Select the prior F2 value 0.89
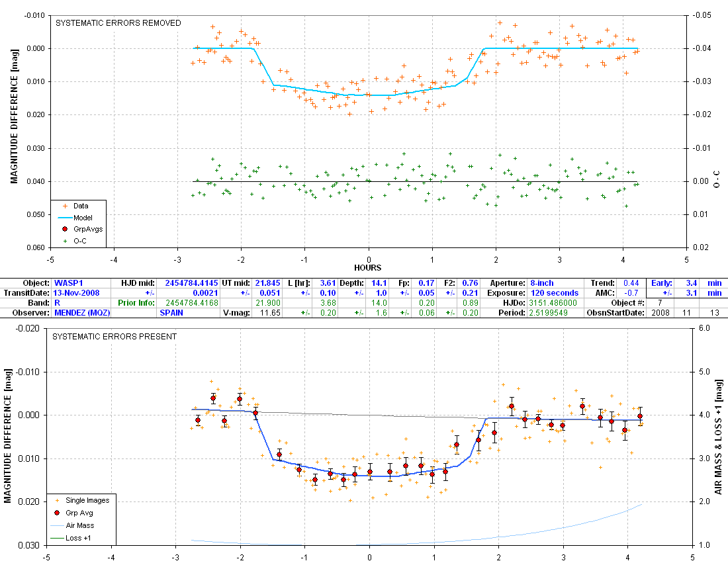728x565 pixels. click(471, 303)
